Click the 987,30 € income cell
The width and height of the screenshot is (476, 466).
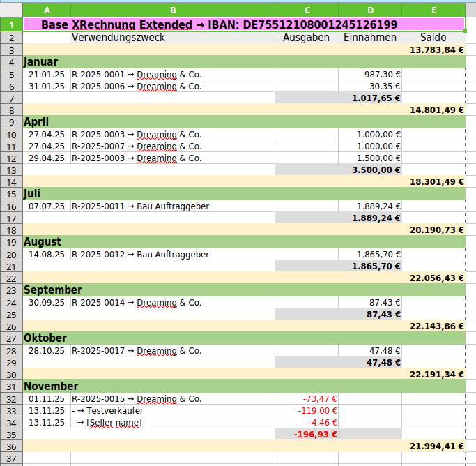coord(370,75)
